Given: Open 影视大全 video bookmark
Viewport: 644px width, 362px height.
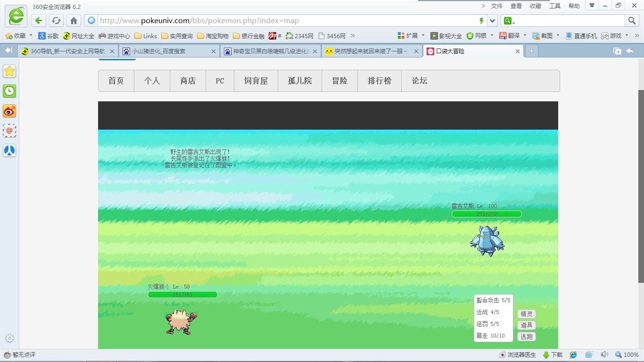Looking at the screenshot, I should coord(446,36).
